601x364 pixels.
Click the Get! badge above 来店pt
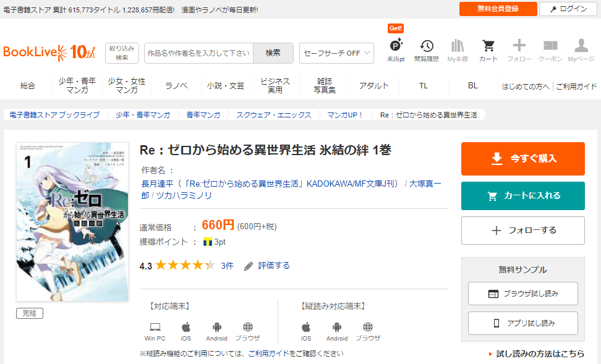coord(396,28)
